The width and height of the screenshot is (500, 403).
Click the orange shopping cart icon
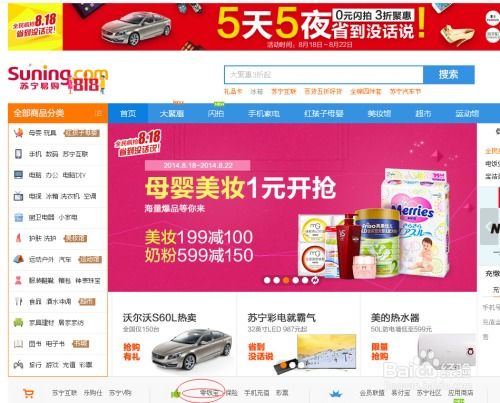[29, 394]
